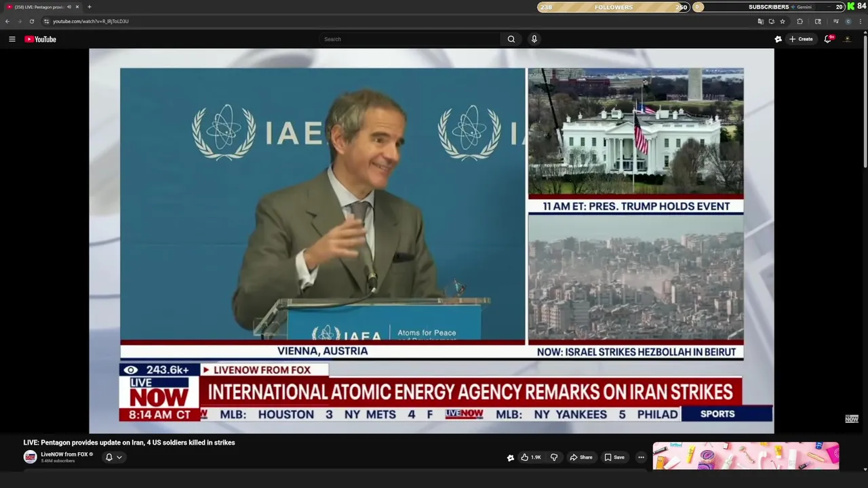Open the YouTube notifications bell
This screenshot has height=488, width=868.
pos(827,39)
